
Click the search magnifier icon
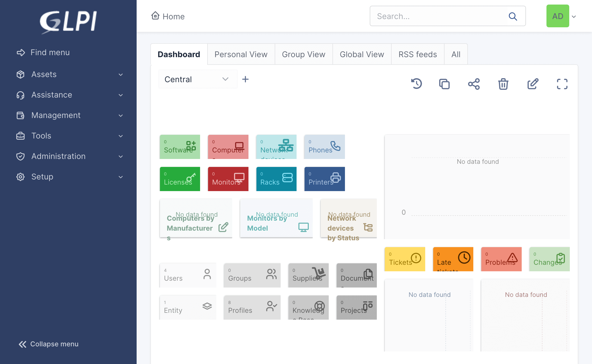click(x=513, y=16)
